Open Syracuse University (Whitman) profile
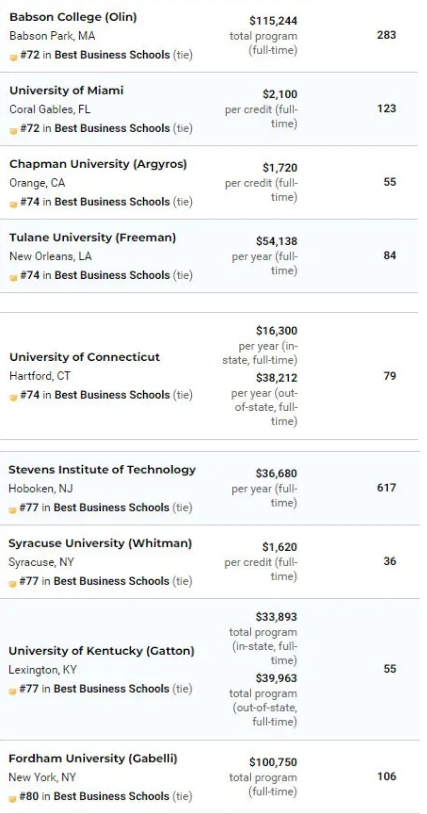 tap(100, 544)
